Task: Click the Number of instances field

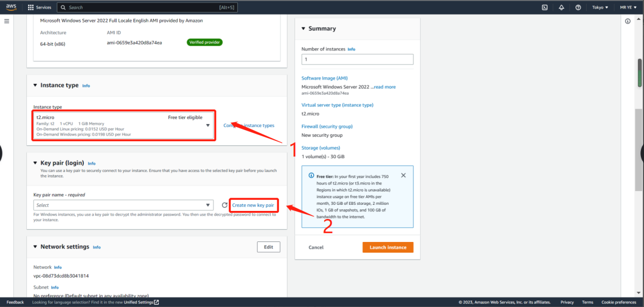Action: 358,59
